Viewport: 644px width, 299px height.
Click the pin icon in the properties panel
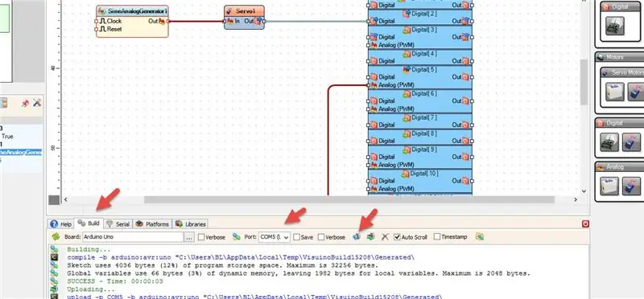(x=25, y=103)
